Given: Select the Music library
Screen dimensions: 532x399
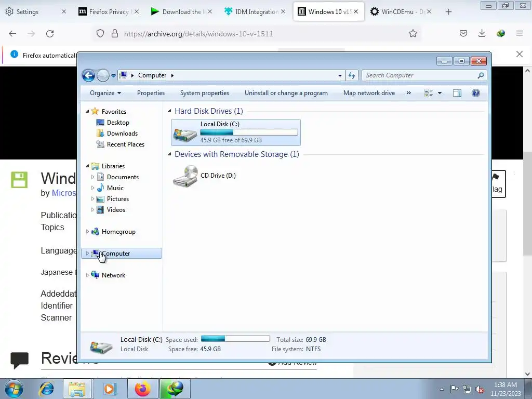Looking at the screenshot, I should coord(115,188).
